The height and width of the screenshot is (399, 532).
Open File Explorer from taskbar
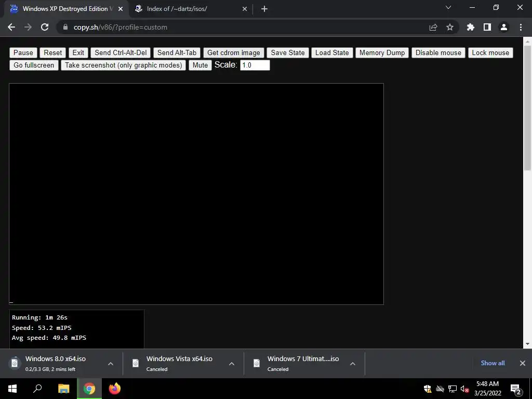[63, 389]
